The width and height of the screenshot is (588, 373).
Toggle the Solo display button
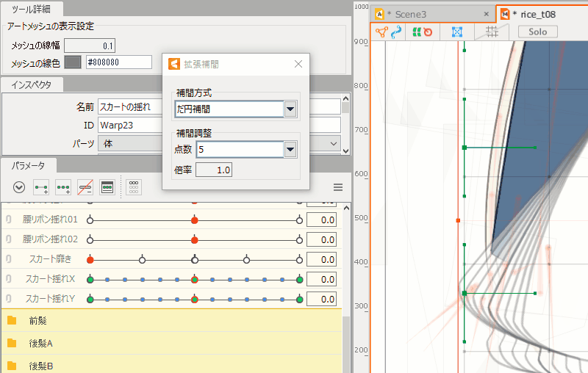537,32
